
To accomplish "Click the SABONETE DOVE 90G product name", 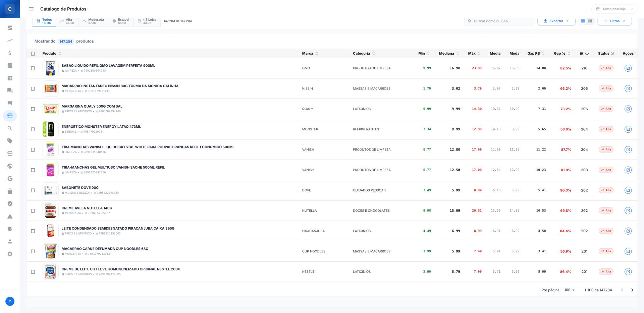I will [80, 188].
